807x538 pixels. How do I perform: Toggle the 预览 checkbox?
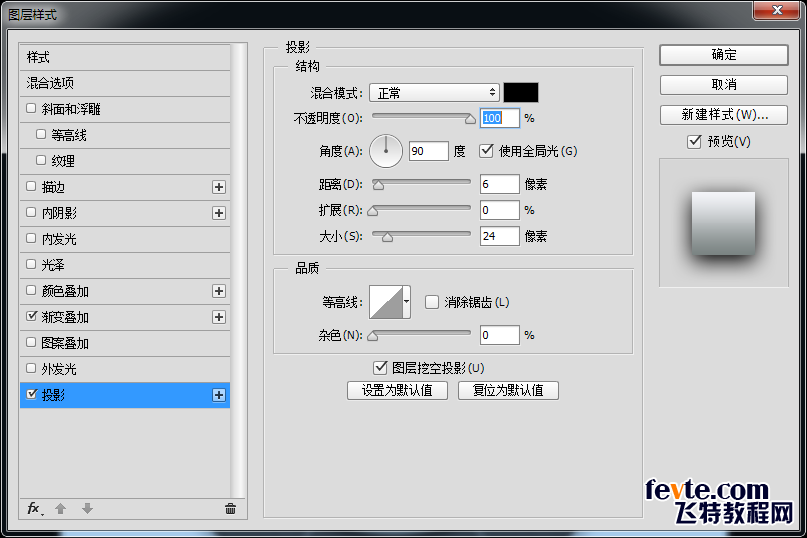(694, 142)
